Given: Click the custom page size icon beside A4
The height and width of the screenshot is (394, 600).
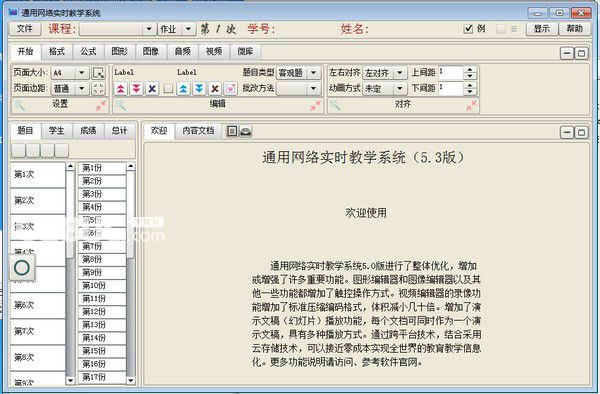Looking at the screenshot, I should pos(98,73).
